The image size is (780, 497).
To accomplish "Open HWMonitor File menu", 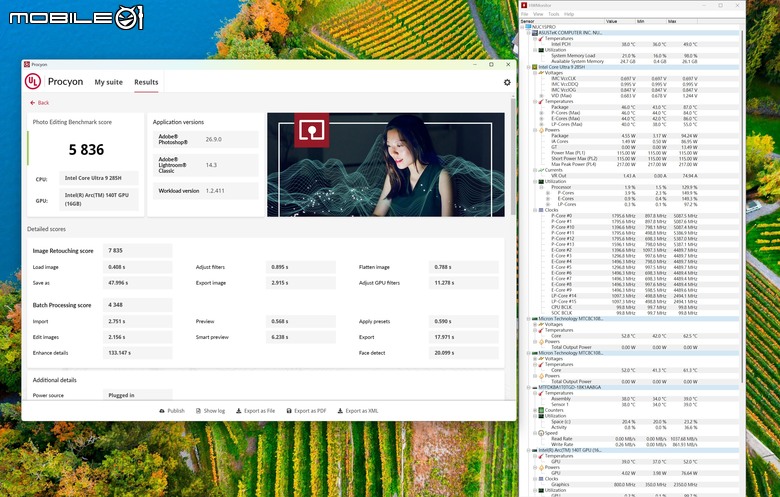I will [x=524, y=14].
